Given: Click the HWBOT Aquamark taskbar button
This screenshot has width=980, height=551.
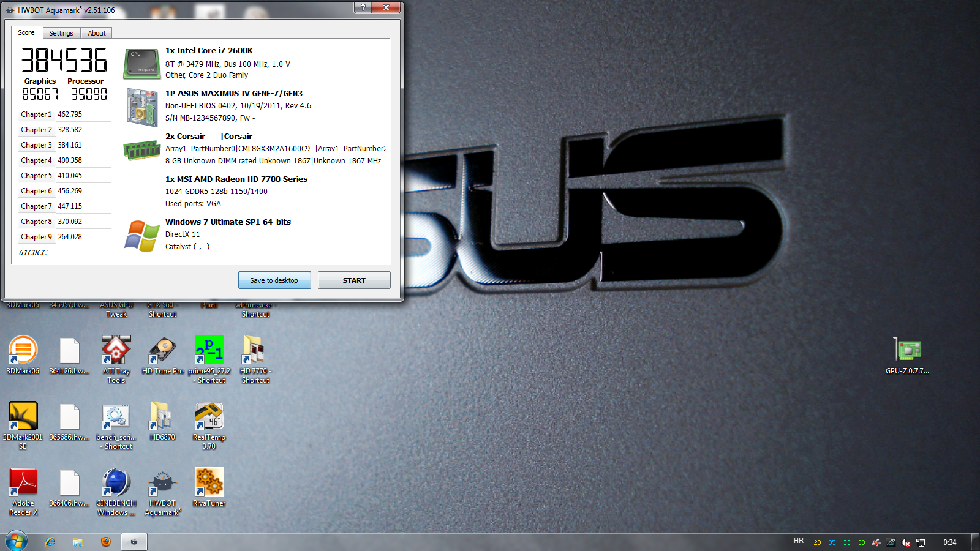Looking at the screenshot, I should (134, 542).
